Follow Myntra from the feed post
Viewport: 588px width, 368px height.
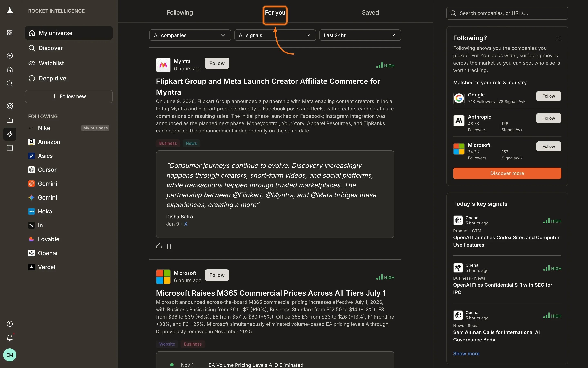tap(217, 63)
